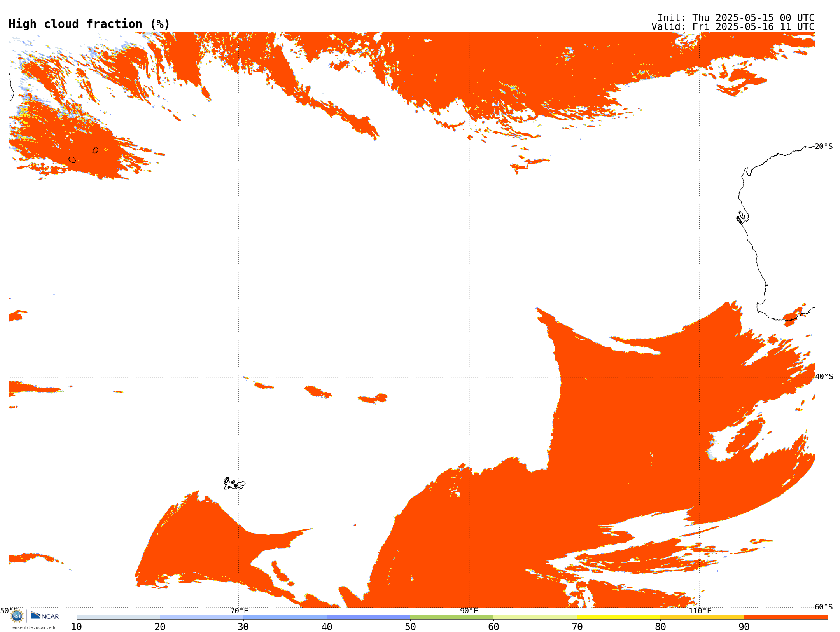Image resolution: width=840 pixels, height=632 pixels.
Task: Click the 70°E longitude label
Action: click(239, 611)
